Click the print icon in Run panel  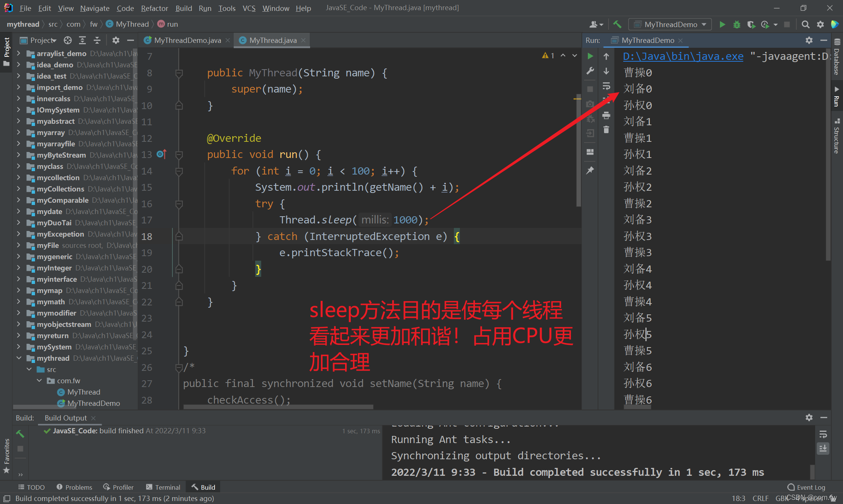606,115
